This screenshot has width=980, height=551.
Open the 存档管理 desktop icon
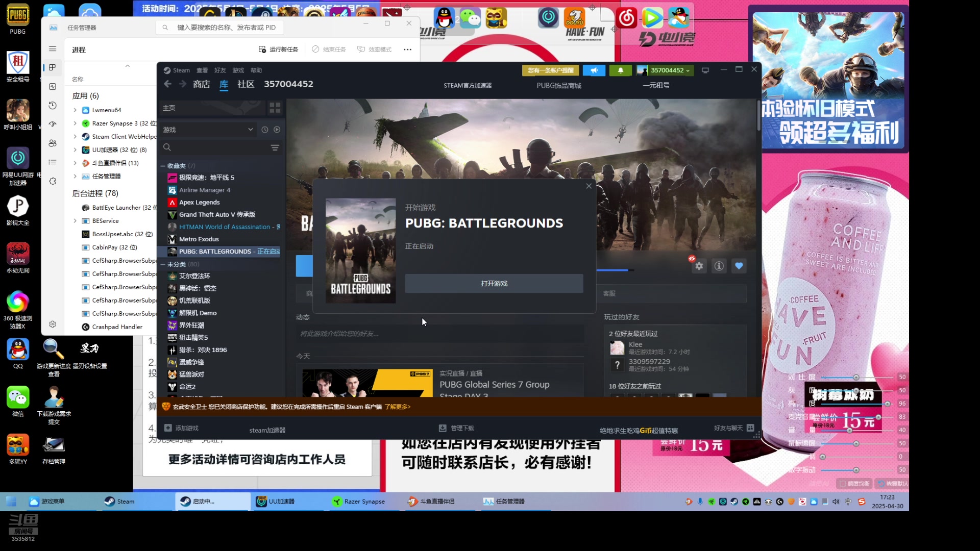(54, 449)
